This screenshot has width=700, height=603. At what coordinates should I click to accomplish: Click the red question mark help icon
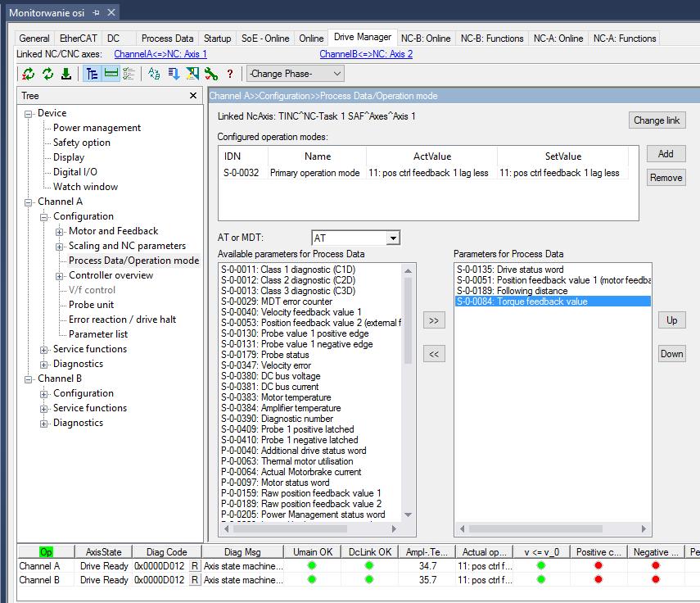pyautogui.click(x=230, y=74)
